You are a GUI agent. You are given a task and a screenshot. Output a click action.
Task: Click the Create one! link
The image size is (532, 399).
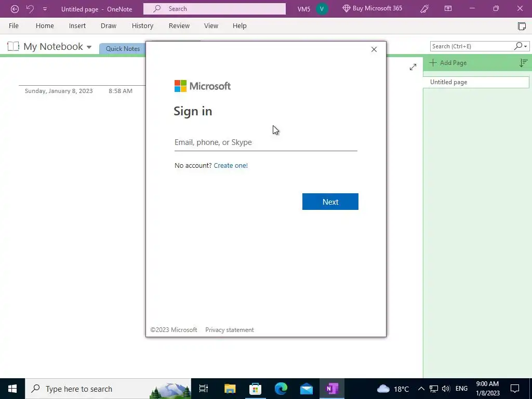pos(231,166)
